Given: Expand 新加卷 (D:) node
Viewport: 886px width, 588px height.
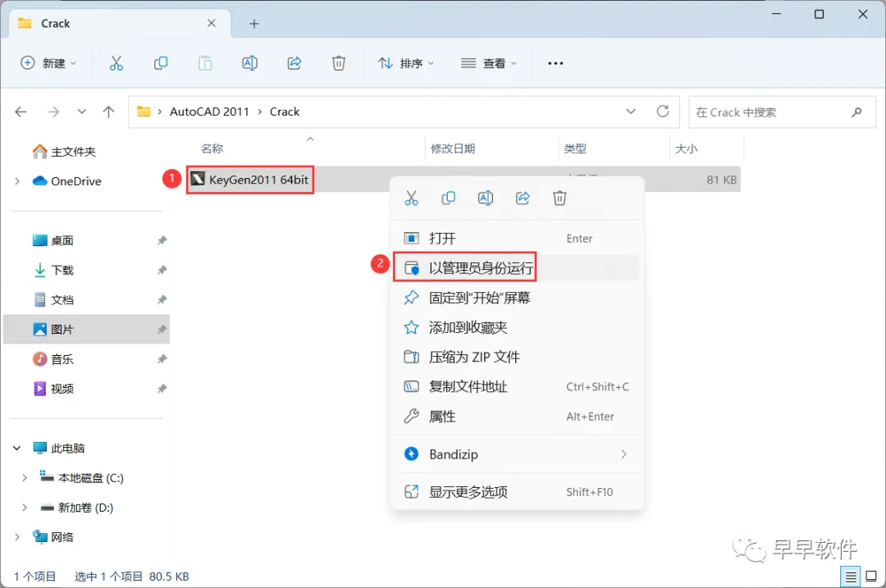Looking at the screenshot, I should [25, 508].
